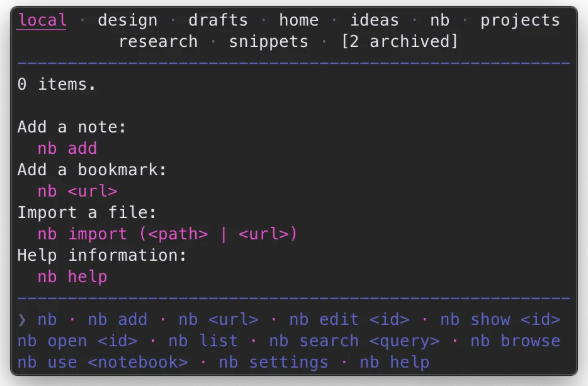
Task: Click 'Add a bookmark:' heading
Action: click(92, 170)
